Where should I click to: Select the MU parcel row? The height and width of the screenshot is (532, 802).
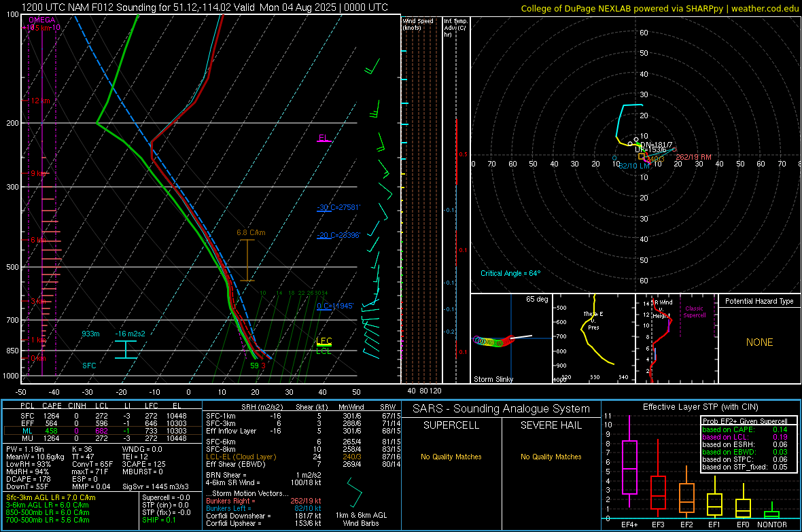pyautogui.click(x=103, y=438)
